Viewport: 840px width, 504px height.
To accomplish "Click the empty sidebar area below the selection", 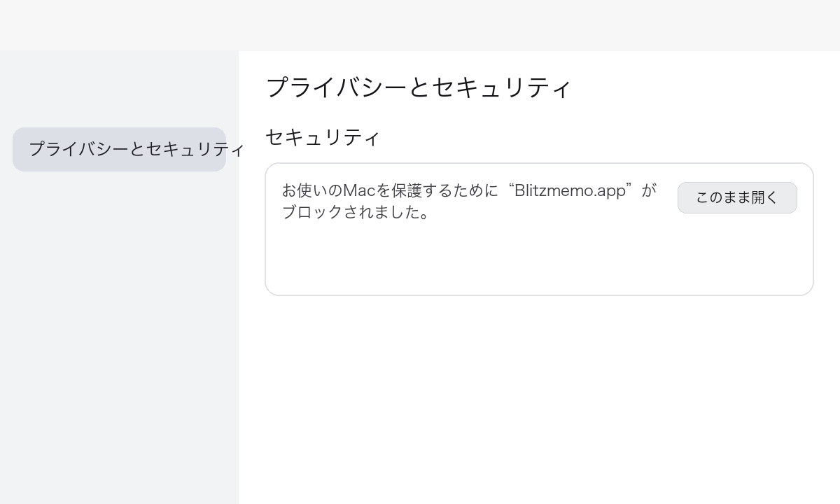I will (119, 315).
